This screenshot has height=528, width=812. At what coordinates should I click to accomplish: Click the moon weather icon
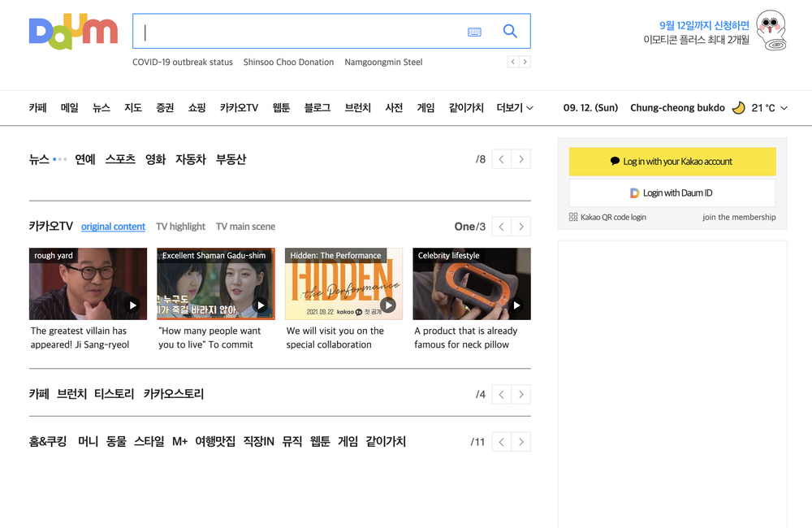[737, 107]
